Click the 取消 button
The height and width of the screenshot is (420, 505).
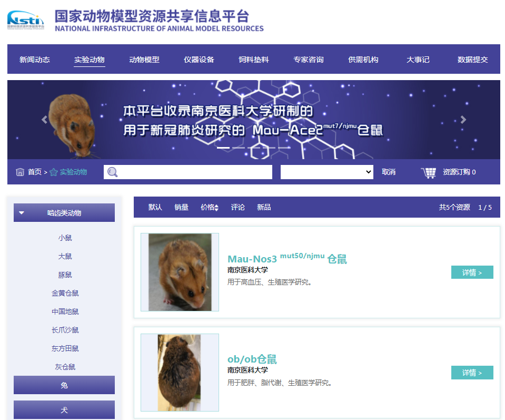(389, 172)
